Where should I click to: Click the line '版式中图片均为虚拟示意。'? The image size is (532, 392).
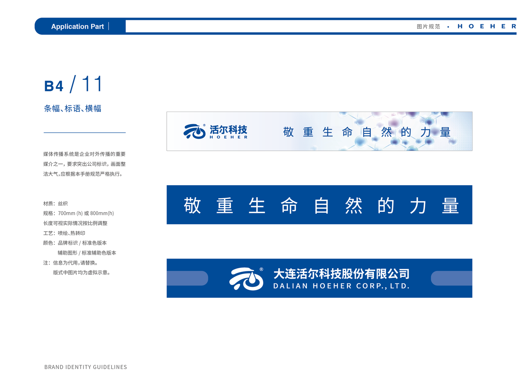(x=82, y=272)
